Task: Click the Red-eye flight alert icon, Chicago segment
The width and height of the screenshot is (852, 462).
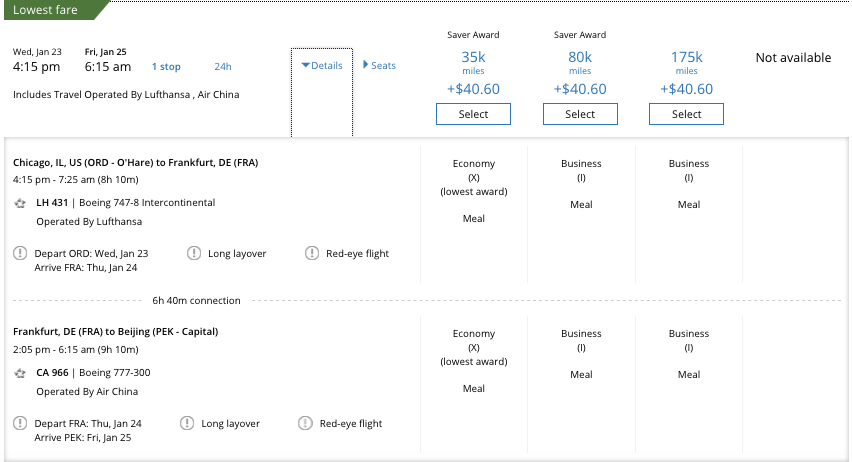Action: (312, 253)
